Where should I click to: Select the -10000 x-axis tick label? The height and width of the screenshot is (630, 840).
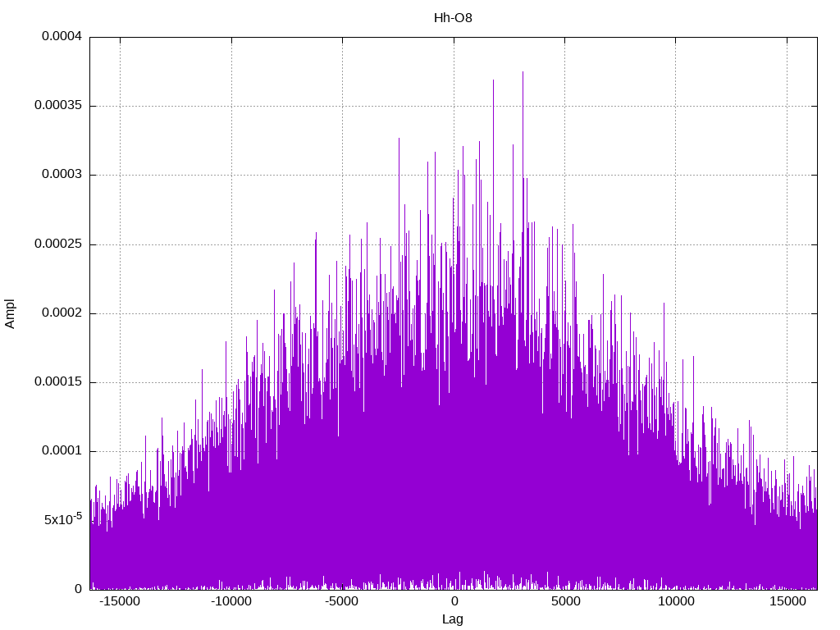click(x=231, y=601)
